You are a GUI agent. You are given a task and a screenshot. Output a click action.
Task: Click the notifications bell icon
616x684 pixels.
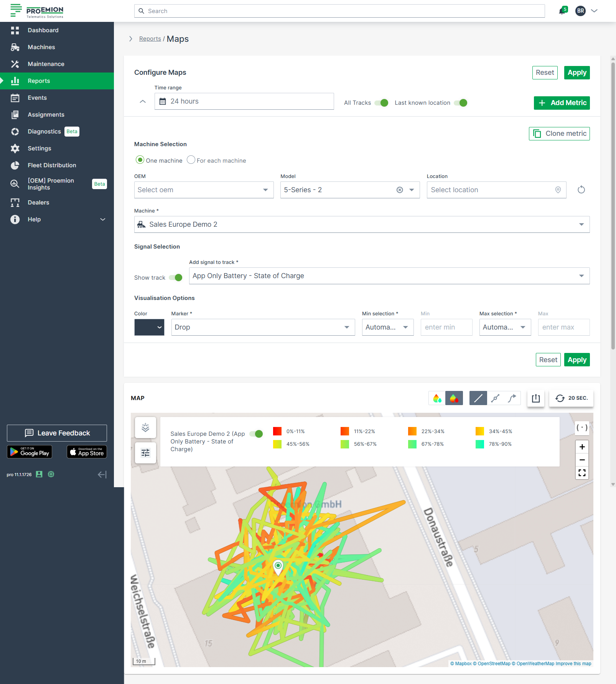(x=562, y=11)
